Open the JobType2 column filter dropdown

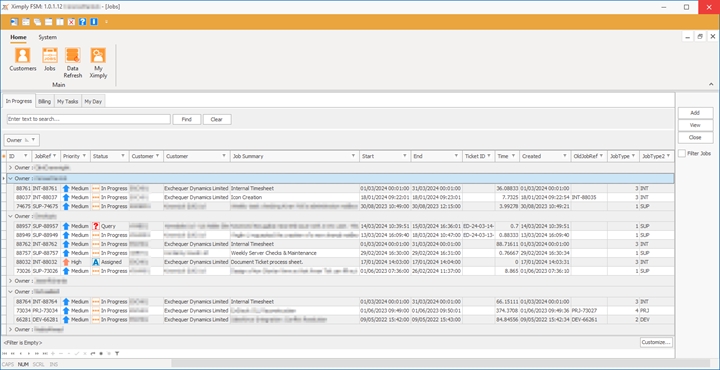tap(668, 156)
